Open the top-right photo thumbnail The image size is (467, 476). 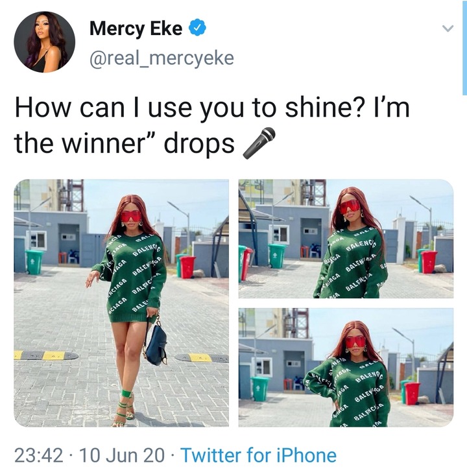(346, 239)
